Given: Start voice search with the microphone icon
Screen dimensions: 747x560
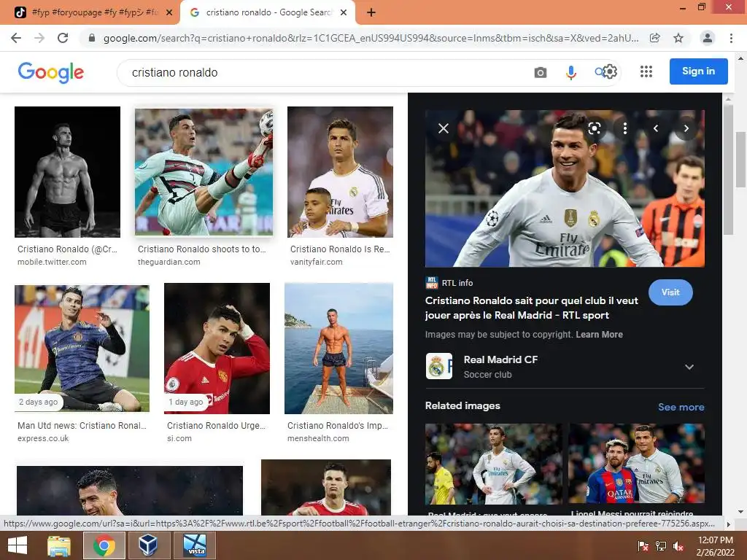Looking at the screenshot, I should tap(570, 72).
